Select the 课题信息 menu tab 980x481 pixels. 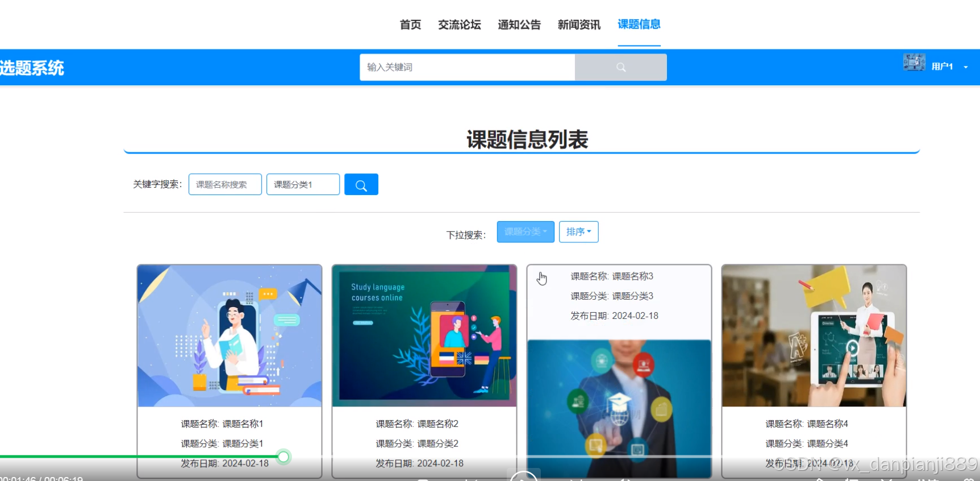(x=639, y=24)
